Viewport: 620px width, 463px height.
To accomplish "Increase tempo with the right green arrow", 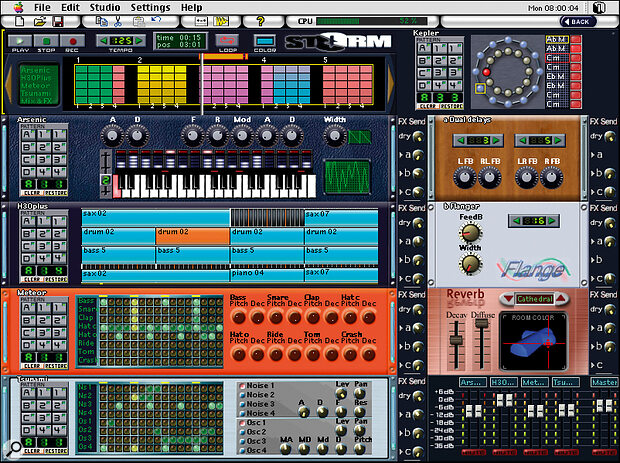I will pyautogui.click(x=139, y=40).
